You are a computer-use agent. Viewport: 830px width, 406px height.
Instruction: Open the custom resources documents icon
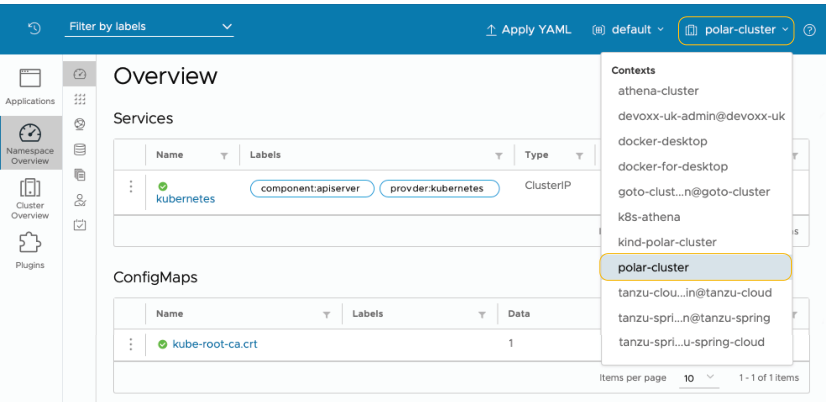(x=79, y=175)
